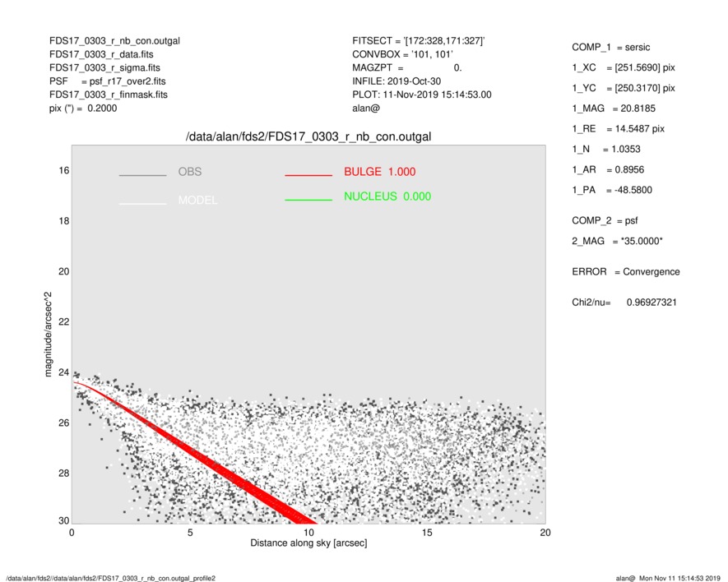Viewport: 728px width, 582px height.
Task: Click the red BULGE legend line sample
Action: (x=308, y=175)
